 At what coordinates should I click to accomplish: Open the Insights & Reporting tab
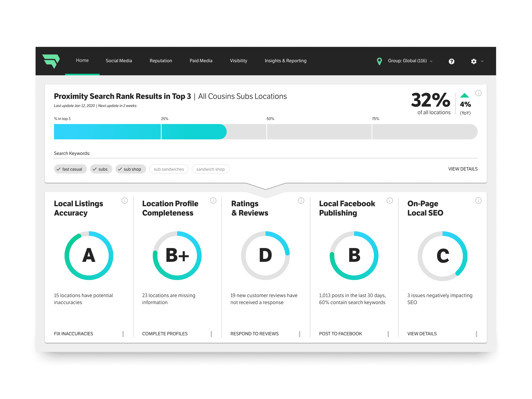(285, 61)
